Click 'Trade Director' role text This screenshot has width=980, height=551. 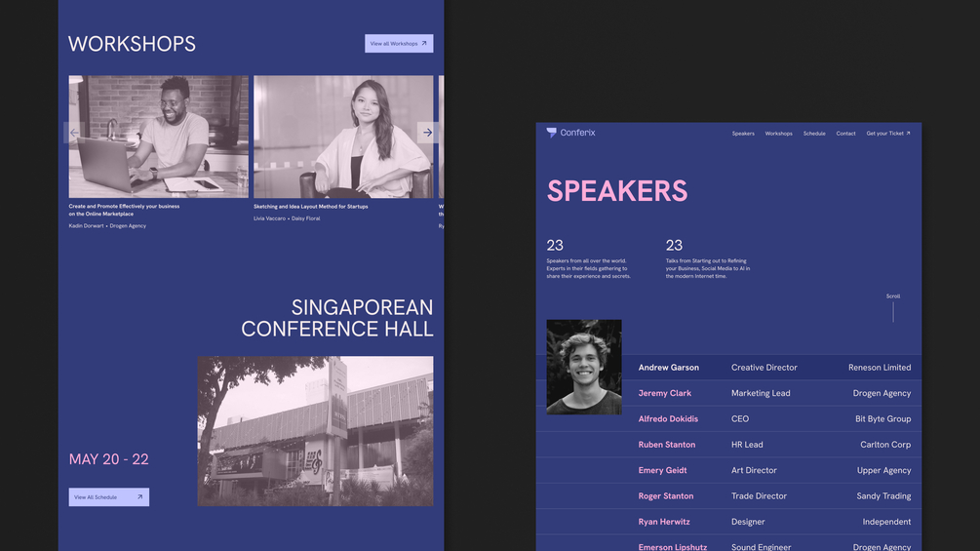[759, 495]
